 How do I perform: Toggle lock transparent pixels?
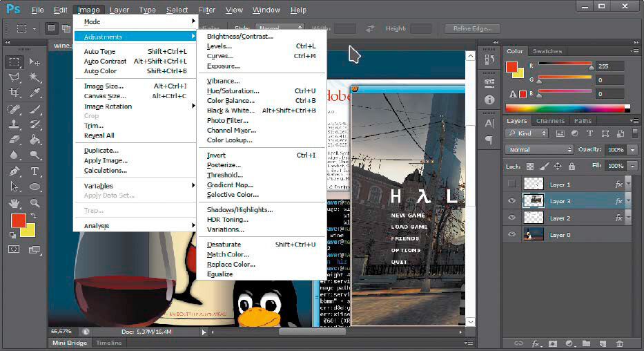[530, 167]
